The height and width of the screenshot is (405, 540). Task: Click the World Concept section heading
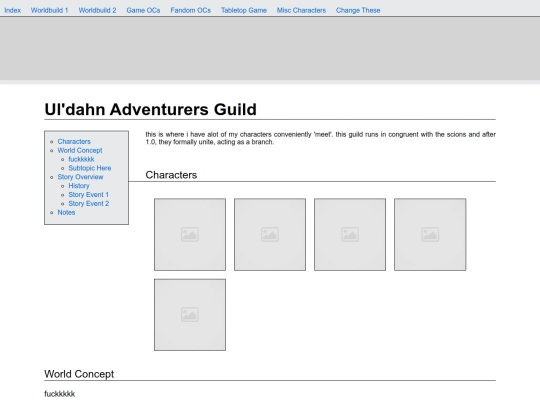tap(79, 374)
